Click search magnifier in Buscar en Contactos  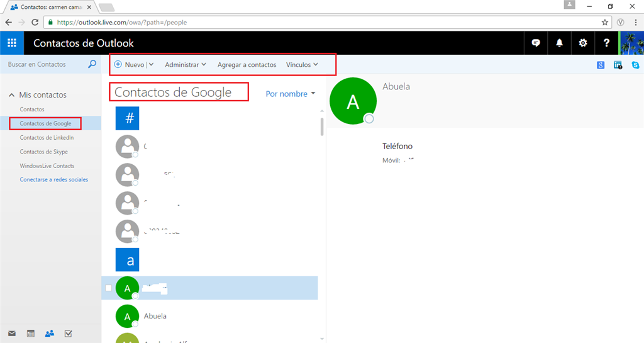point(92,64)
